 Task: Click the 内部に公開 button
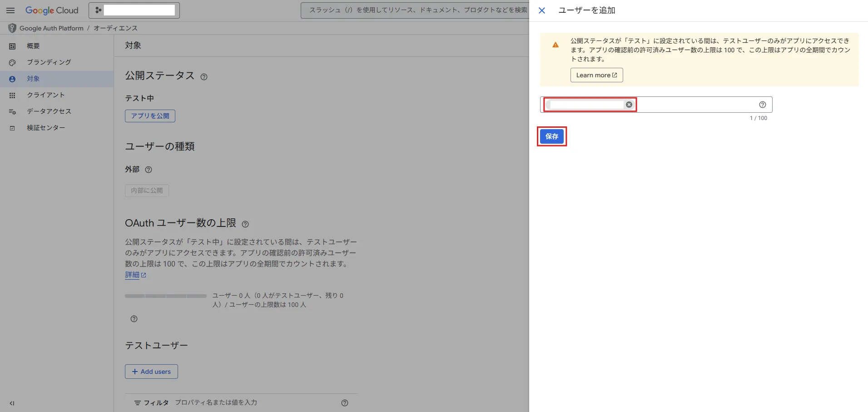[147, 191]
